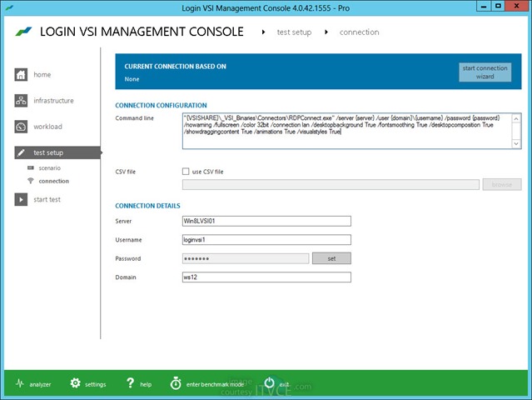Click the title bar app icon
Screen dimensions: 532x400
coord(9,7)
